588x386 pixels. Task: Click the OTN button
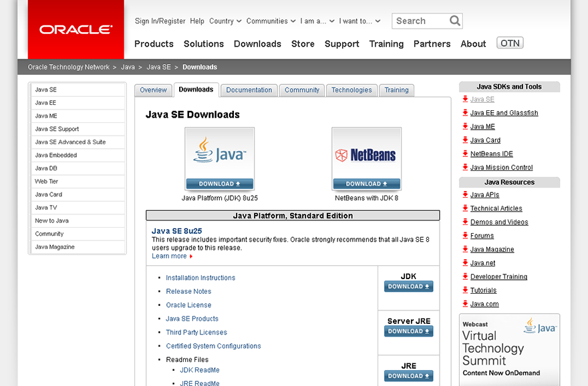click(x=510, y=43)
